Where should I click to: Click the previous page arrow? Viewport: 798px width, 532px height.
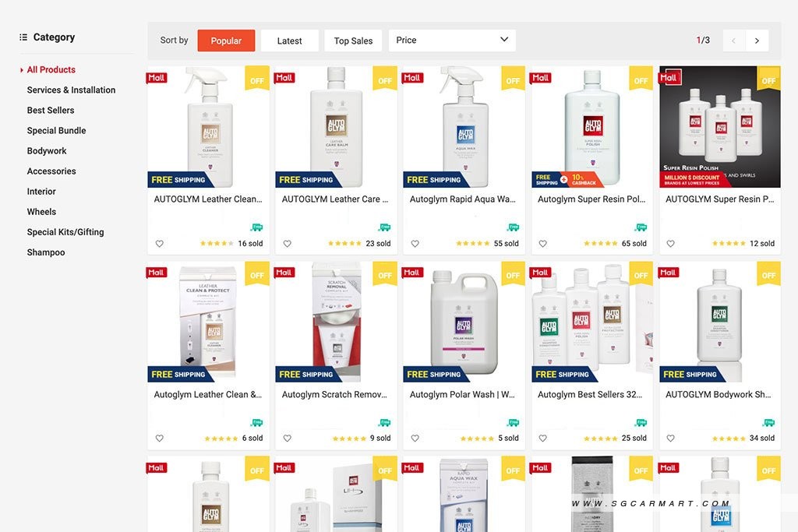pyautogui.click(x=734, y=41)
